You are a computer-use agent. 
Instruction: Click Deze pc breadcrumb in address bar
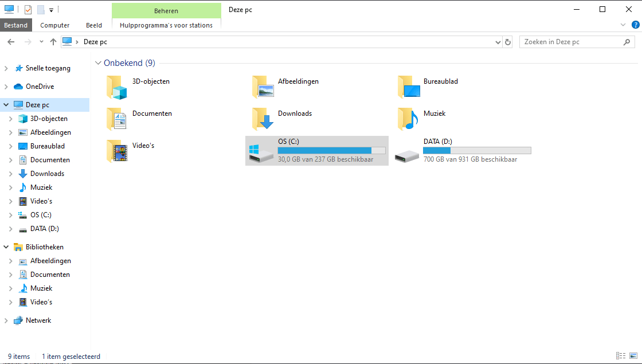[x=95, y=42]
